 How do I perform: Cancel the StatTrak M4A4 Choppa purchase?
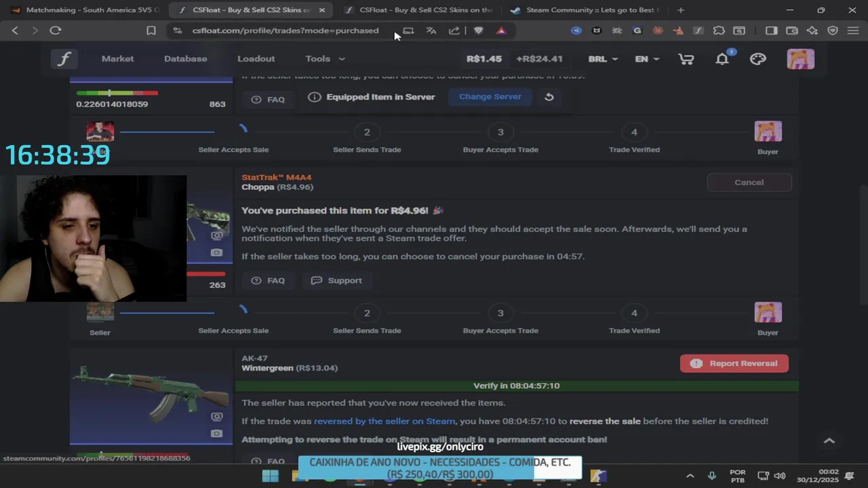click(x=749, y=182)
